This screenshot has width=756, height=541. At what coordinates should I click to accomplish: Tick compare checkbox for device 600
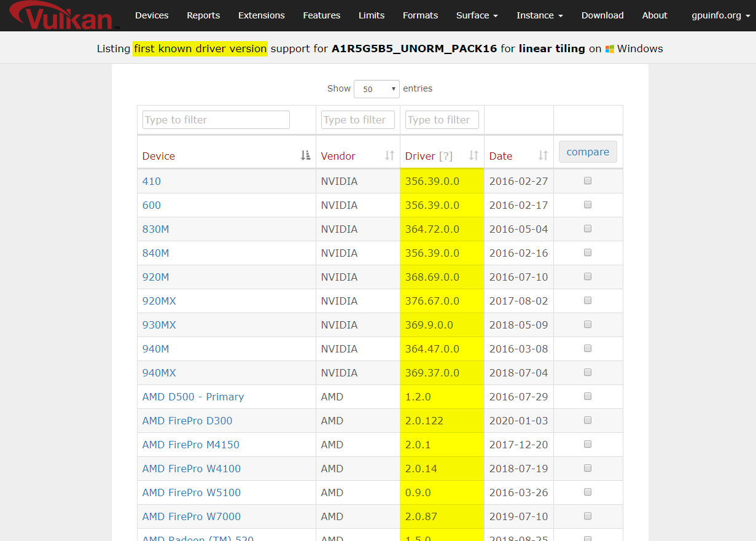[588, 204]
